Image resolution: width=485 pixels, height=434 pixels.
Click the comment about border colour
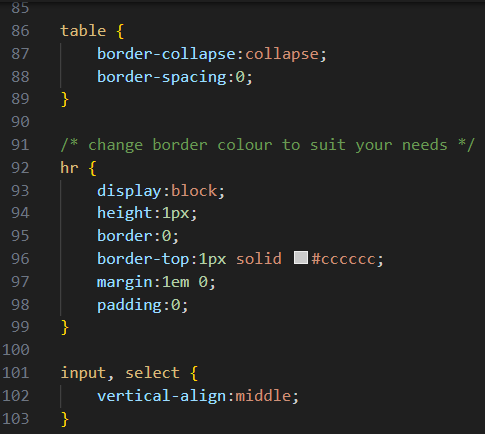[267, 145]
